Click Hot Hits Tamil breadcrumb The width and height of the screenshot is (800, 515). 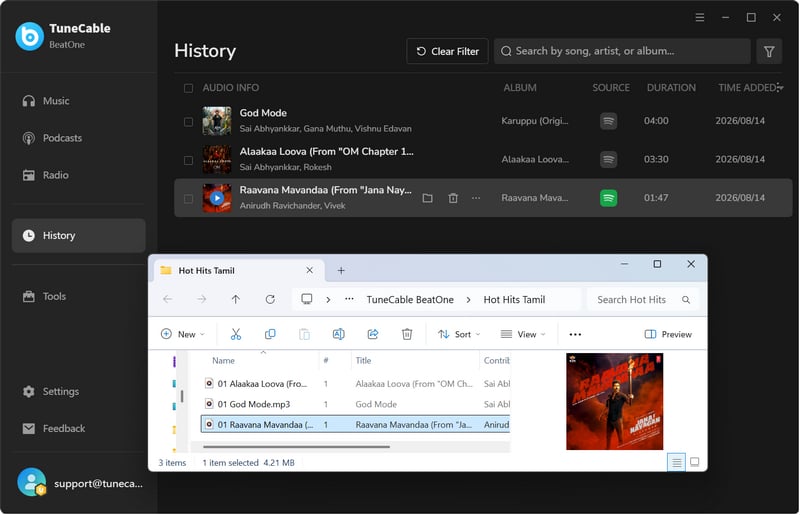point(514,300)
